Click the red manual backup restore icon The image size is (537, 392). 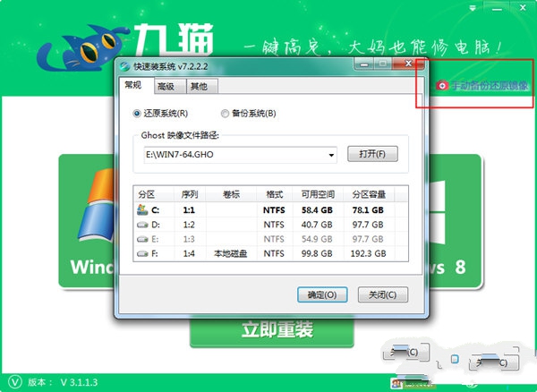click(440, 86)
